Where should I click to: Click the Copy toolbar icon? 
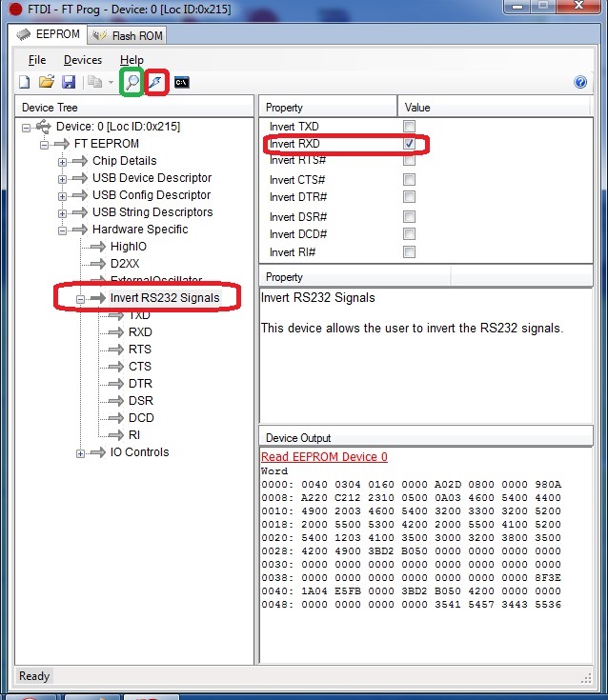pyautogui.click(x=94, y=82)
